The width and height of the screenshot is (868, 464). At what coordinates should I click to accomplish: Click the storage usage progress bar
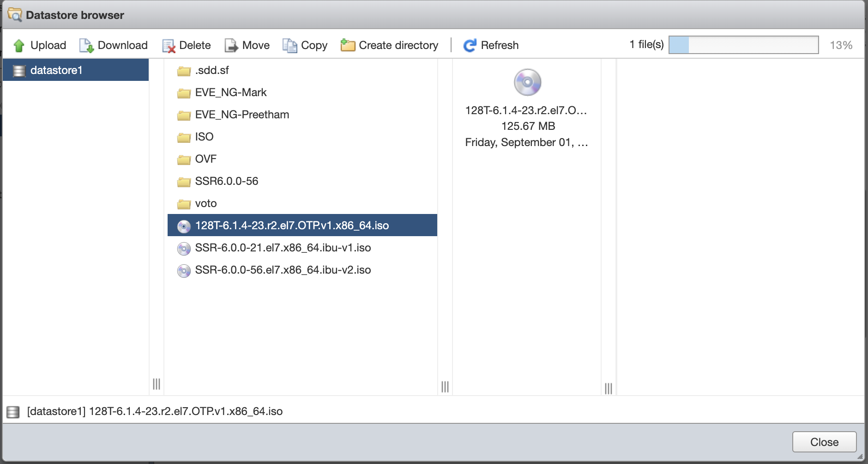coord(743,45)
